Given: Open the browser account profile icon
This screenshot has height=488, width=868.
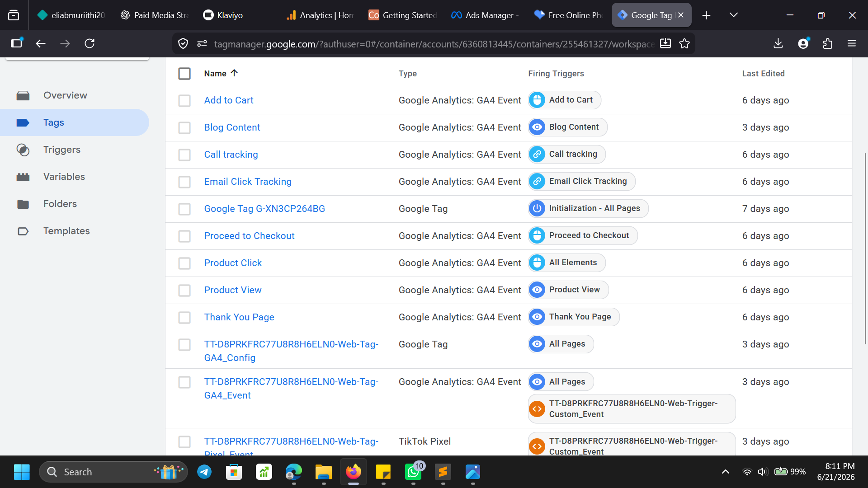Looking at the screenshot, I should click(803, 43).
